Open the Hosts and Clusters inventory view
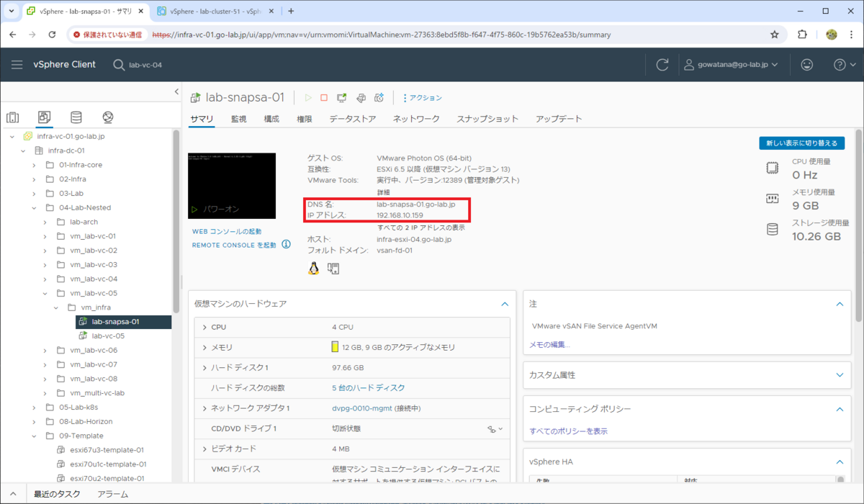This screenshot has height=504, width=864. coord(12,117)
